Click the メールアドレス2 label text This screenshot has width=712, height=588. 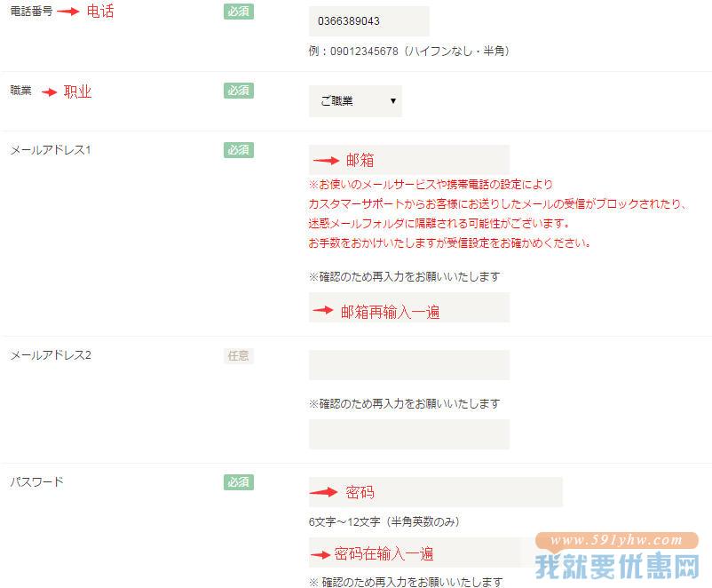(51, 355)
